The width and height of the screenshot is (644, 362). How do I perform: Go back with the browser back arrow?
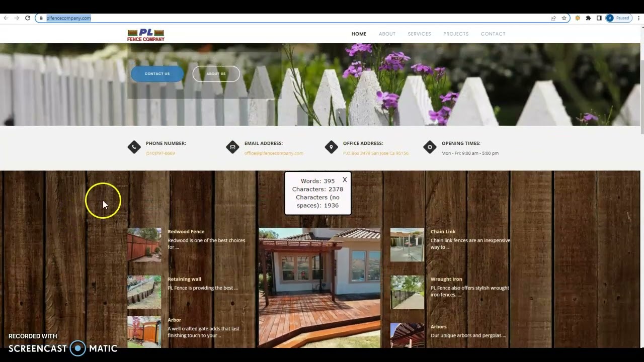(6, 18)
